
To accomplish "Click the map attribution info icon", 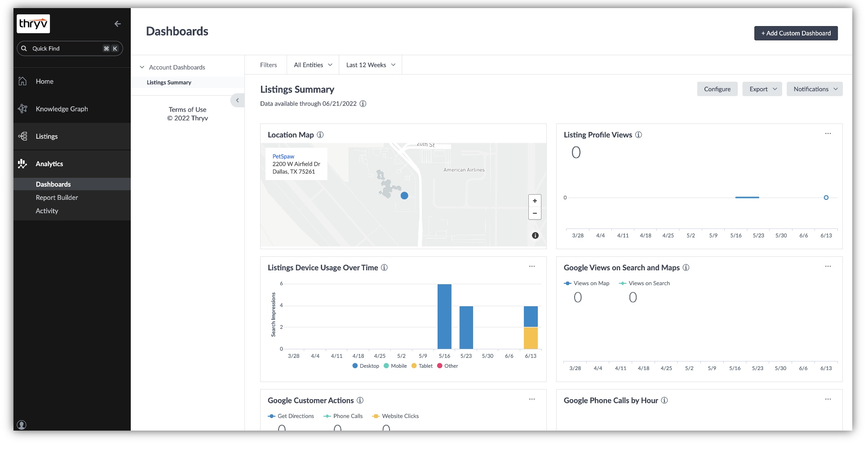I will click(535, 235).
